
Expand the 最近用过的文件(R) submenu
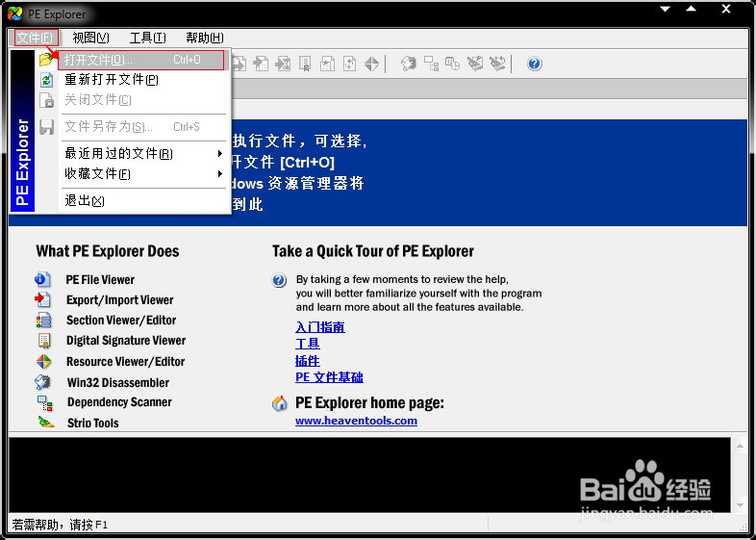[x=133, y=153]
